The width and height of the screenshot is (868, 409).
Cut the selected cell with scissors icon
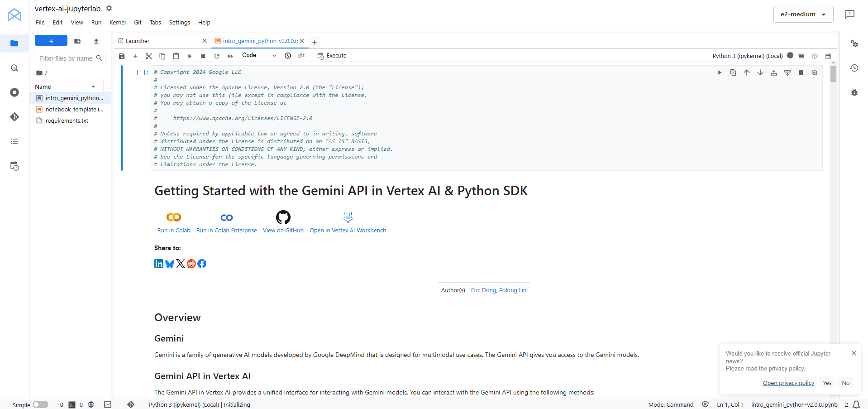[x=149, y=56]
